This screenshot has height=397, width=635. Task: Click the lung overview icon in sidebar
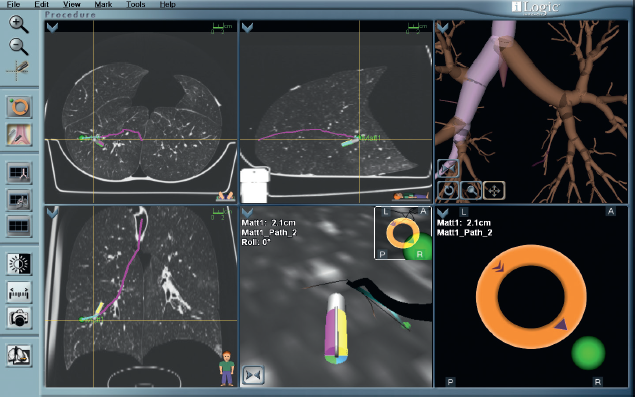[19, 356]
